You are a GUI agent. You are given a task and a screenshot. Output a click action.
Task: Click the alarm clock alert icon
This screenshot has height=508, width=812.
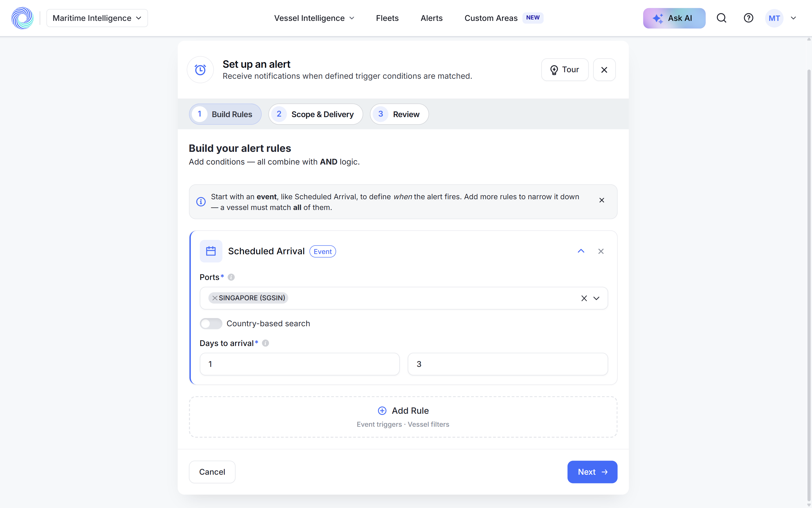tap(200, 69)
